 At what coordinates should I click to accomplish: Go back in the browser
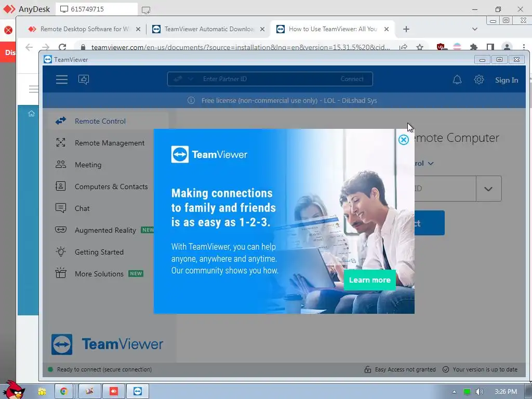29,47
